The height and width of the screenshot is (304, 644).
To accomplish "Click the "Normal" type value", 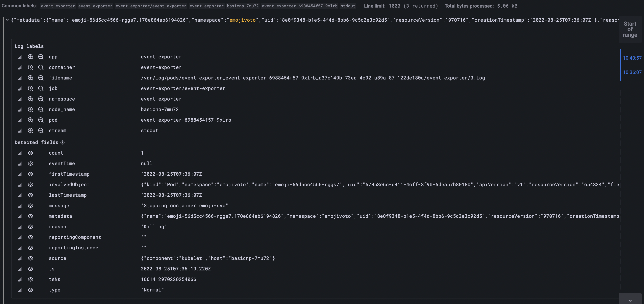I will coord(152,290).
